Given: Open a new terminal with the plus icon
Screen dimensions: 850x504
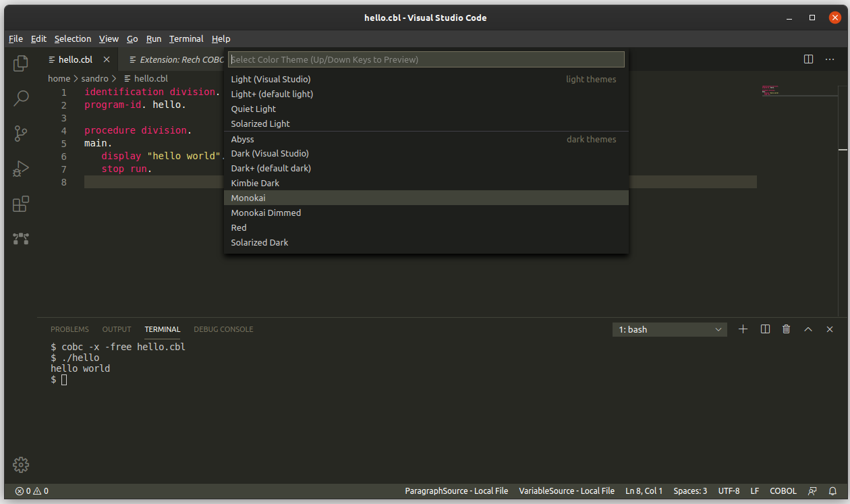Looking at the screenshot, I should tap(743, 329).
